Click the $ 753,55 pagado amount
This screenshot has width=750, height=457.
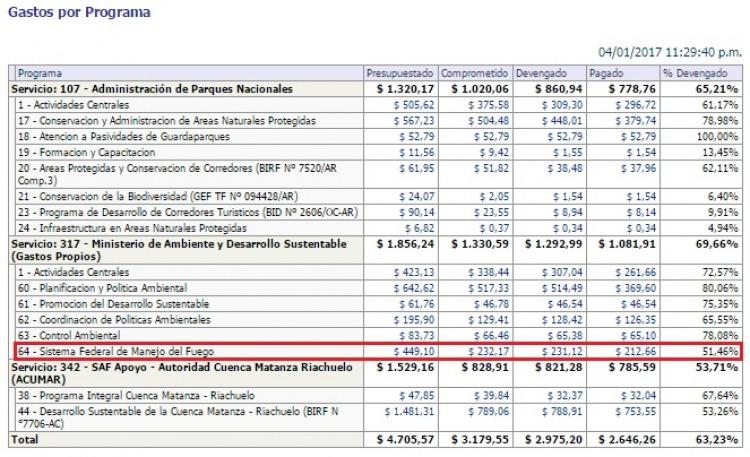coord(636,412)
